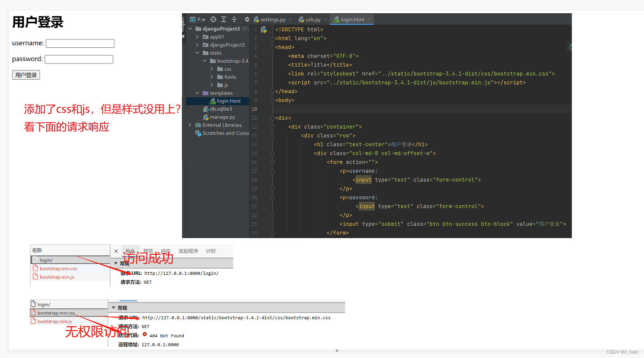This screenshot has width=644, height=358.
Task: Expand the fonts folder
Action: click(212, 77)
